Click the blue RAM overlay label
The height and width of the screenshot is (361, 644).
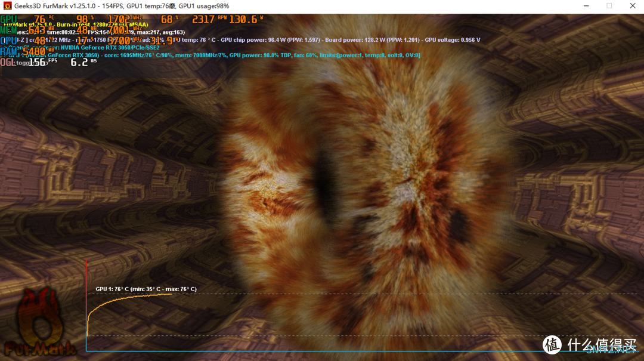tap(9, 51)
